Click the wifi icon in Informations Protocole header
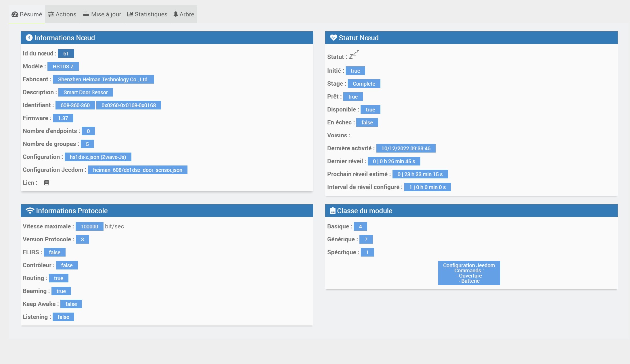630x364 pixels. pos(30,211)
